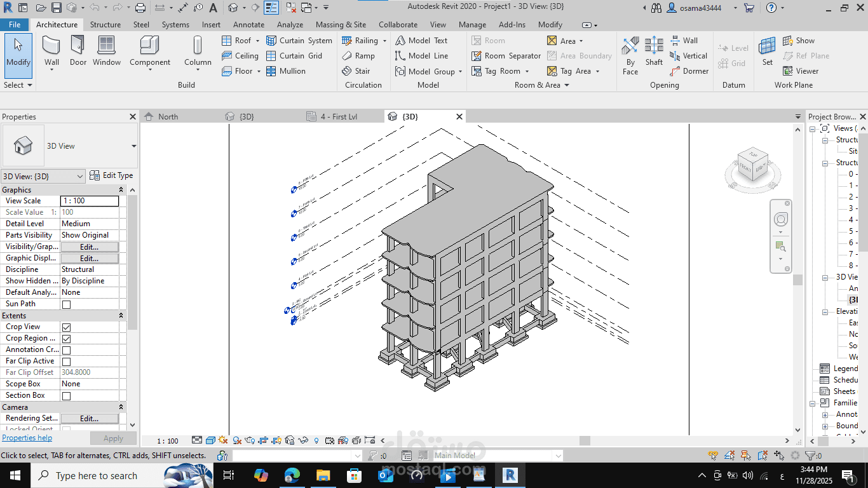
Task: Click the Ramp tool
Action: click(358, 56)
